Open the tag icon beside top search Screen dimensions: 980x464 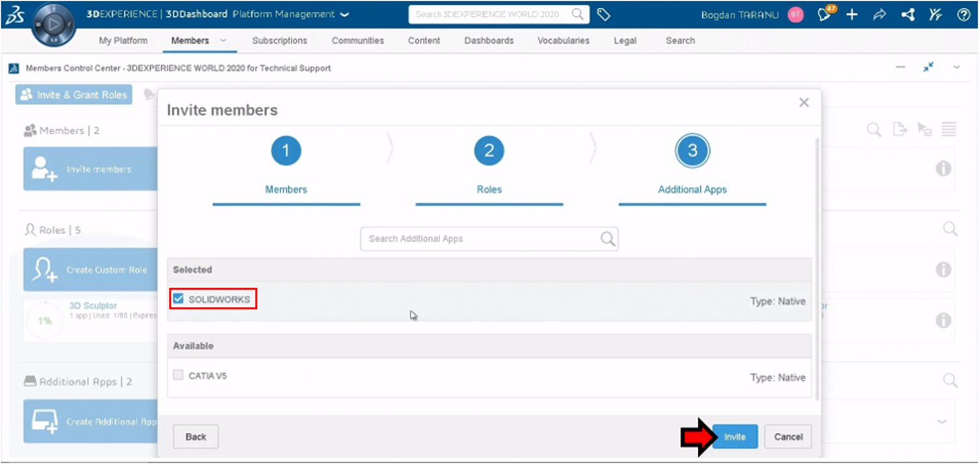pyautogui.click(x=604, y=14)
